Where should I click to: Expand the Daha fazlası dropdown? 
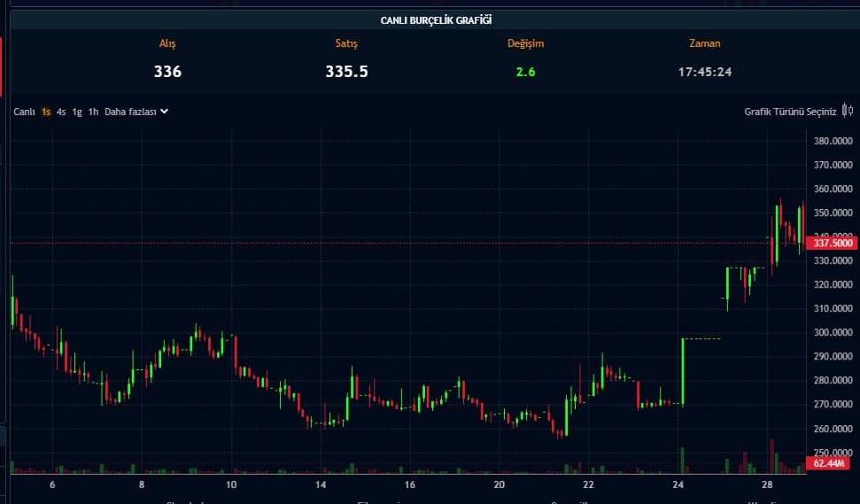[136, 112]
